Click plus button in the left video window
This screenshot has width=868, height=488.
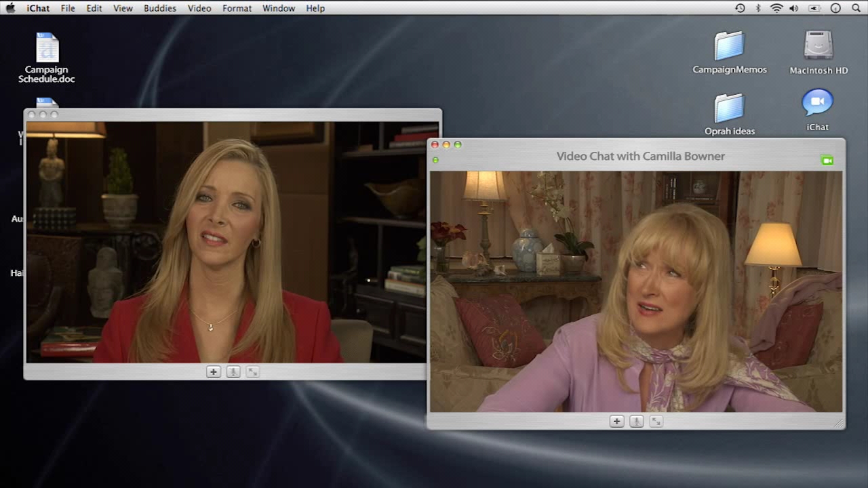pos(214,371)
